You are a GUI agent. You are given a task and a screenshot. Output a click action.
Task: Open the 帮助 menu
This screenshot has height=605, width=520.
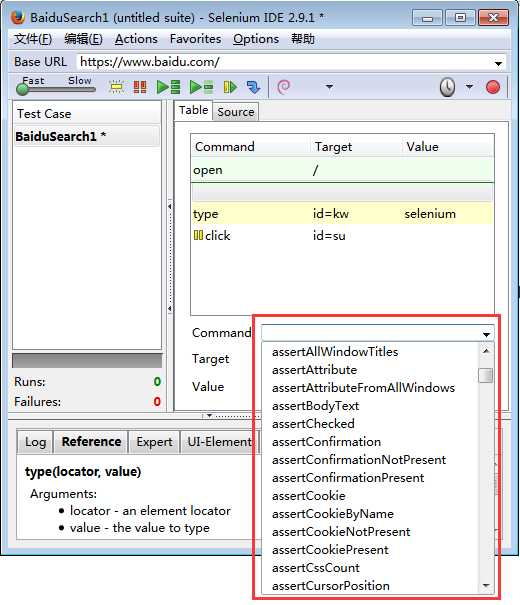(303, 39)
